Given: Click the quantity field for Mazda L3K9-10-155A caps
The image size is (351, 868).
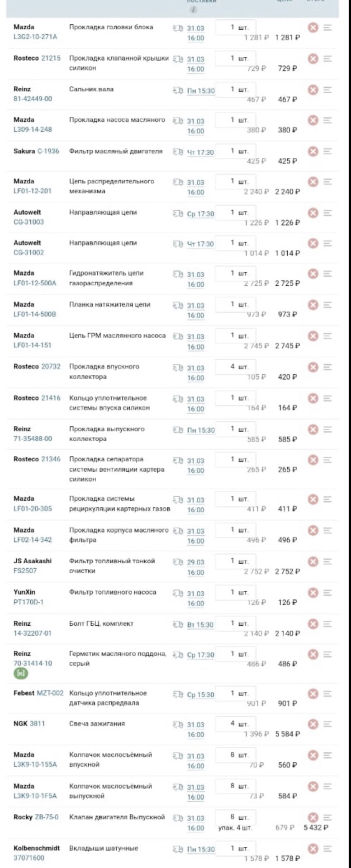Looking at the screenshot, I should coord(236,754).
